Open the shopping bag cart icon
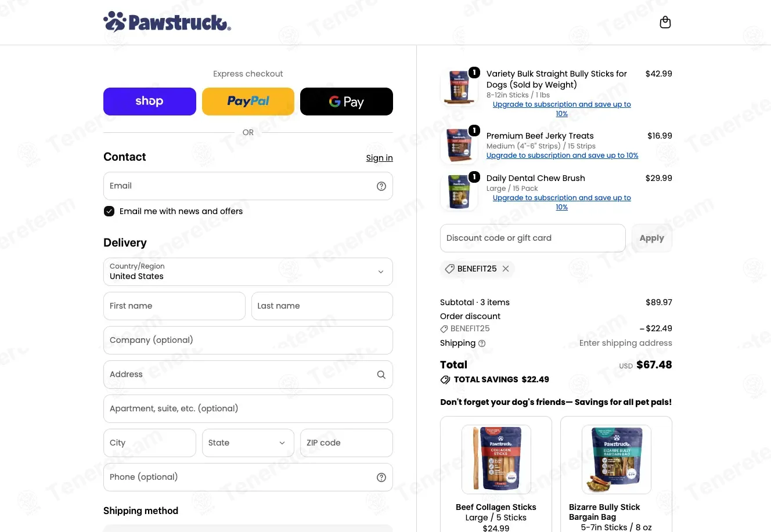The height and width of the screenshot is (532, 771). (665, 22)
